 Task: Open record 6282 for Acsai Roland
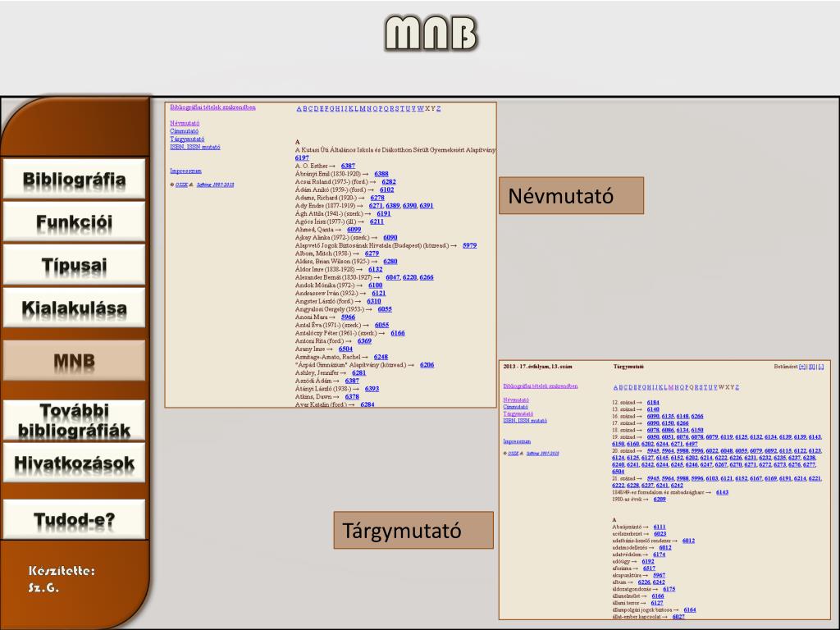pos(388,181)
